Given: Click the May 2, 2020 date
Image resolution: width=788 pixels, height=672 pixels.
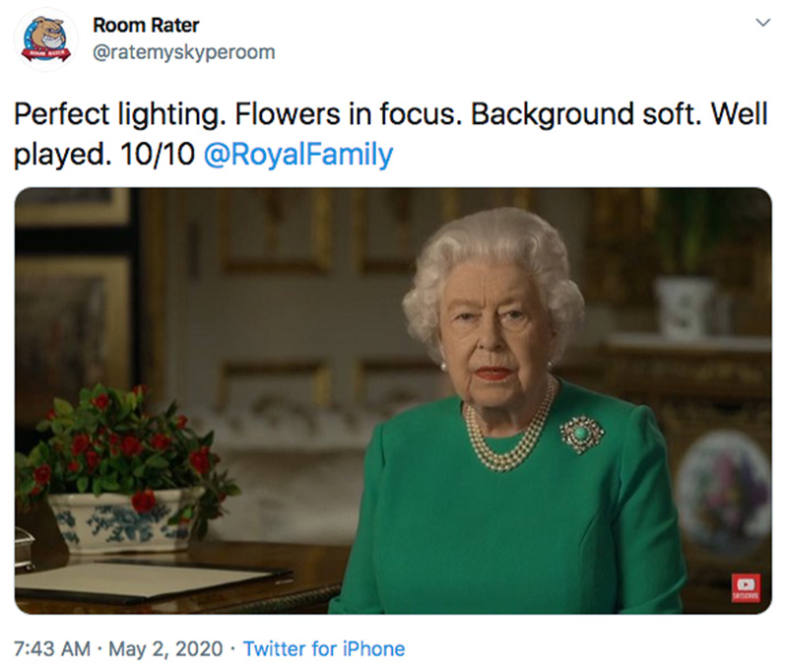Looking at the screenshot, I should pyautogui.click(x=164, y=648).
